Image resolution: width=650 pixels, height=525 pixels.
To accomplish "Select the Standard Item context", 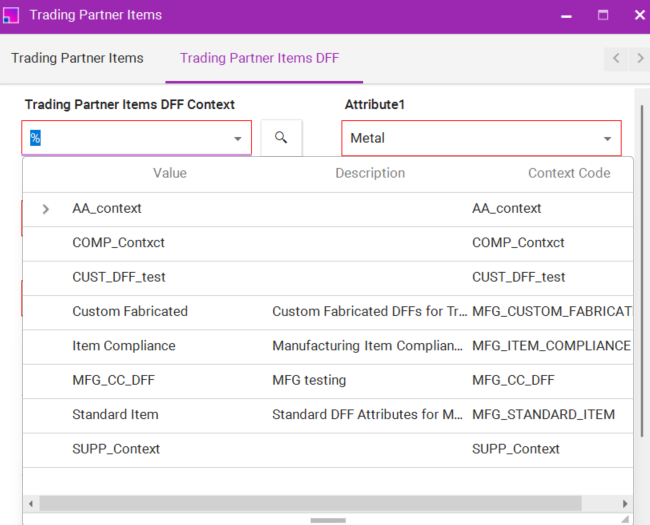I will (x=115, y=414).
